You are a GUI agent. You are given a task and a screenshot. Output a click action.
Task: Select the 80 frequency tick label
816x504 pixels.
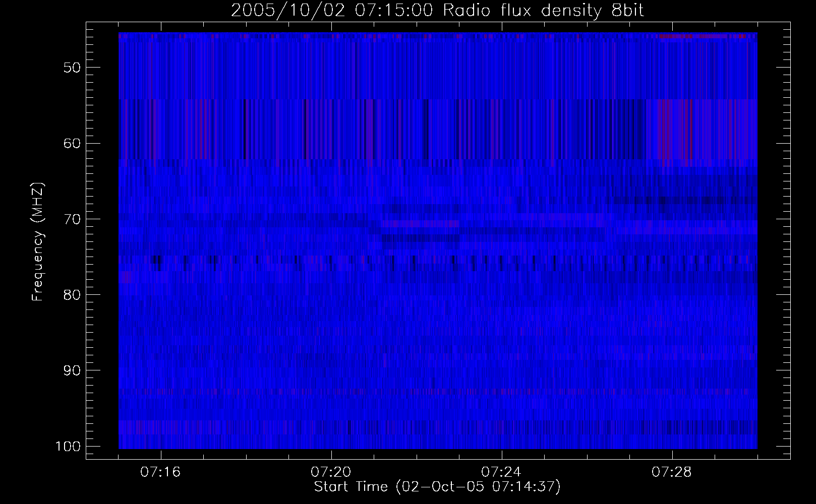(x=72, y=294)
